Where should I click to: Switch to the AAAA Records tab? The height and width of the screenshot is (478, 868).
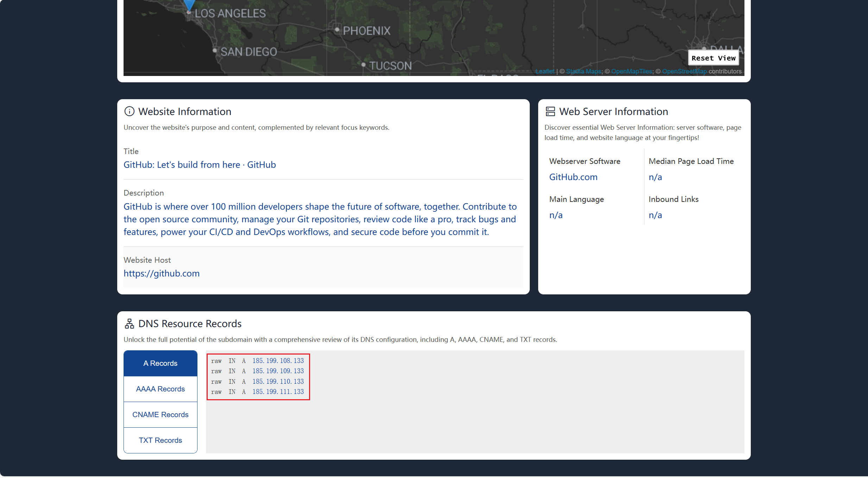tap(161, 389)
